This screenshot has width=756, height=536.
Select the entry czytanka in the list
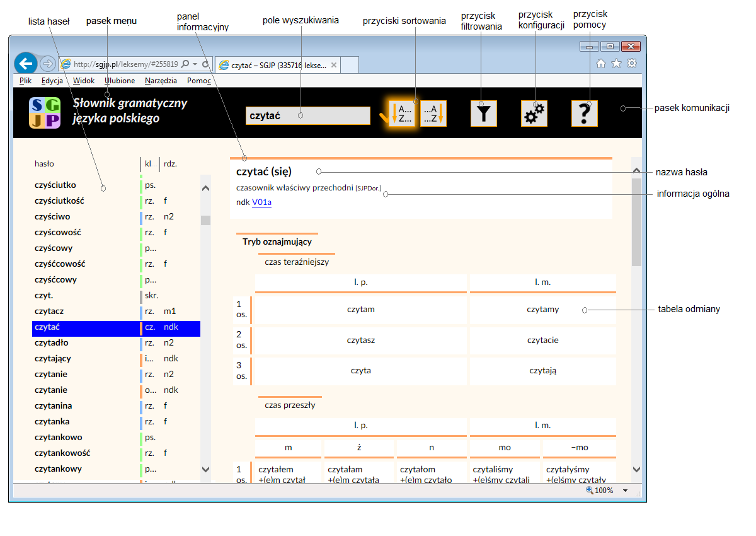(52, 422)
